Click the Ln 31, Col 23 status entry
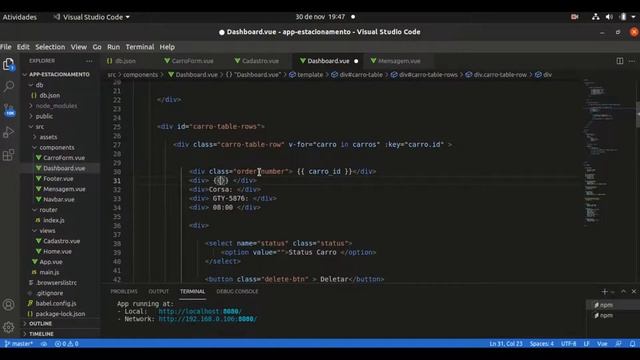Viewport: 640px width, 360px height. (506, 344)
